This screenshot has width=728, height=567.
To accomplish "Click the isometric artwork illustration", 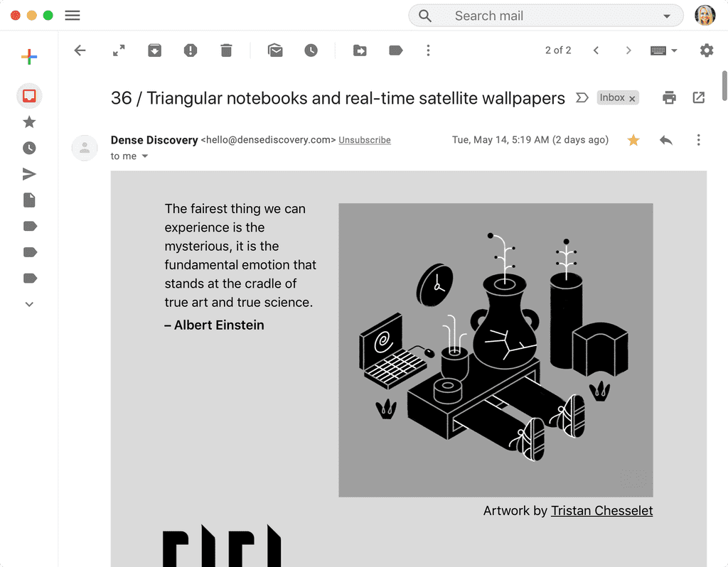I will 496,350.
